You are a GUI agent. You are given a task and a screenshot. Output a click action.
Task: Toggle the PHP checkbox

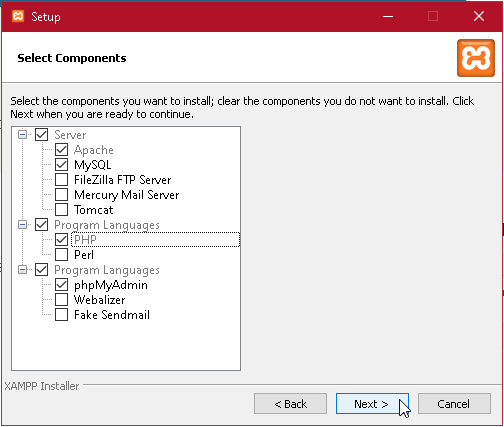(x=62, y=239)
